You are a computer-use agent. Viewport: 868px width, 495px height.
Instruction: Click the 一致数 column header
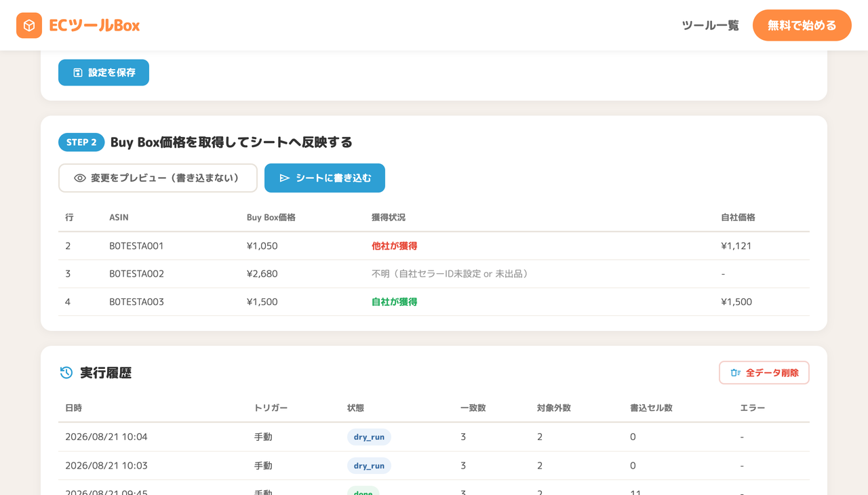(473, 408)
